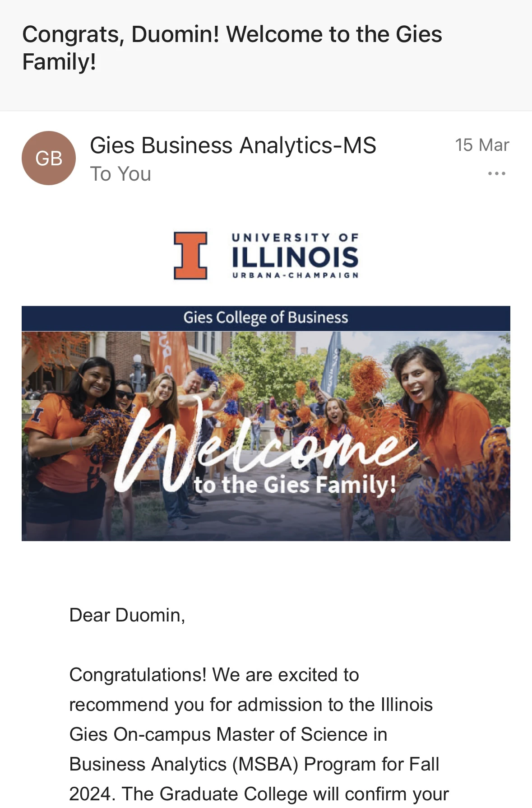The height and width of the screenshot is (808, 532).
Task: Click "UNIVERSITY OF" text in the logo
Action: pos(295,238)
